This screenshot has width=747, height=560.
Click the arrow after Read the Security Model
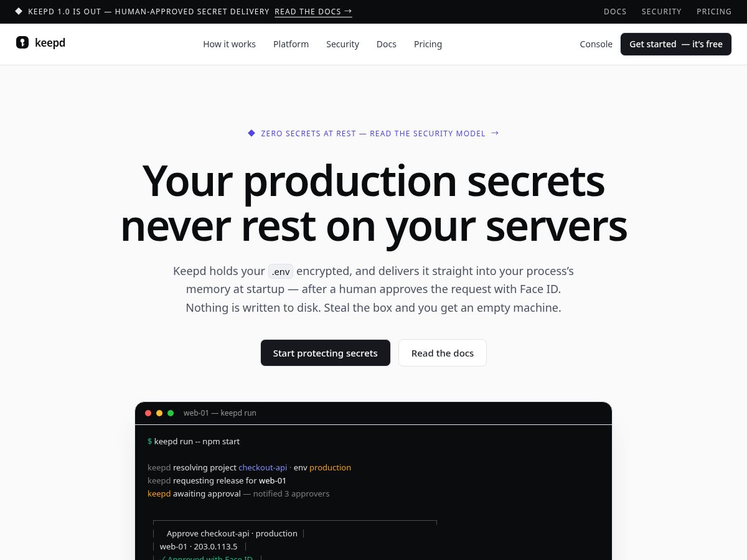(x=495, y=133)
